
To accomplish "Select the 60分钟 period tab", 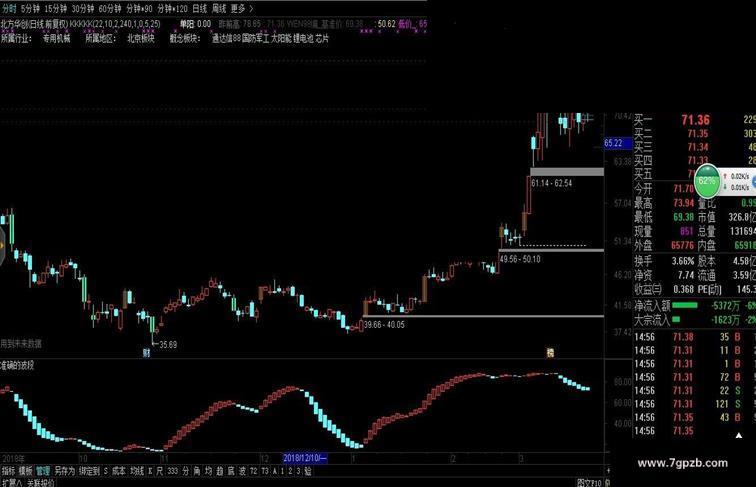I will pos(109,9).
